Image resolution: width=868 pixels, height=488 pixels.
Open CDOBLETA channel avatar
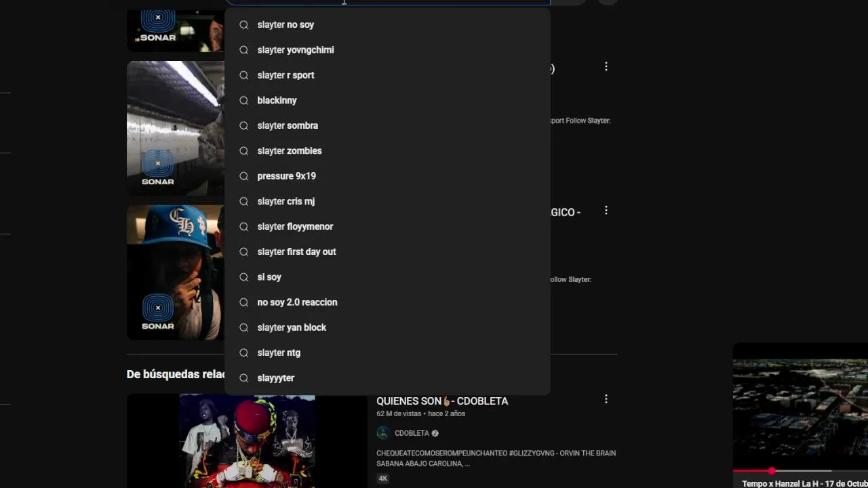coord(383,433)
